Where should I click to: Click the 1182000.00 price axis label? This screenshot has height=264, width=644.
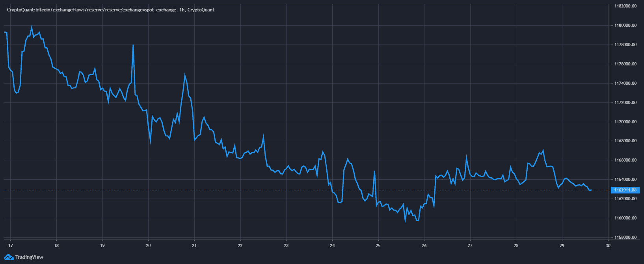tap(625, 6)
